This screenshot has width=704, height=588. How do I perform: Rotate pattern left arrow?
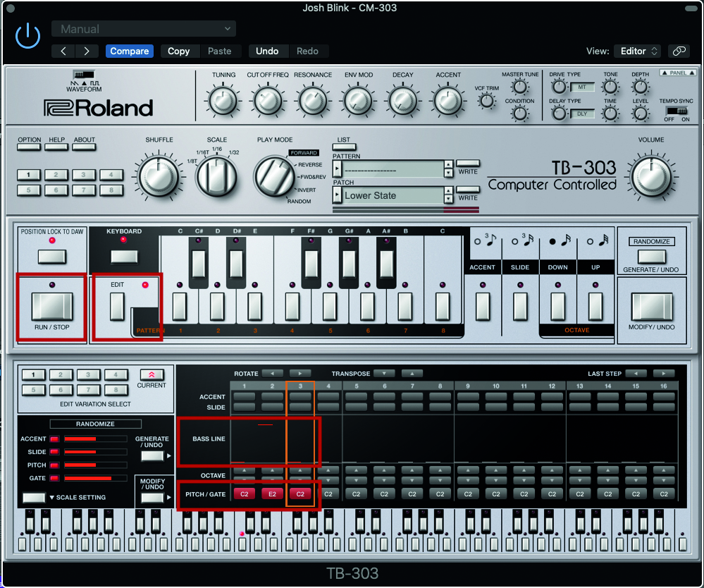(273, 373)
